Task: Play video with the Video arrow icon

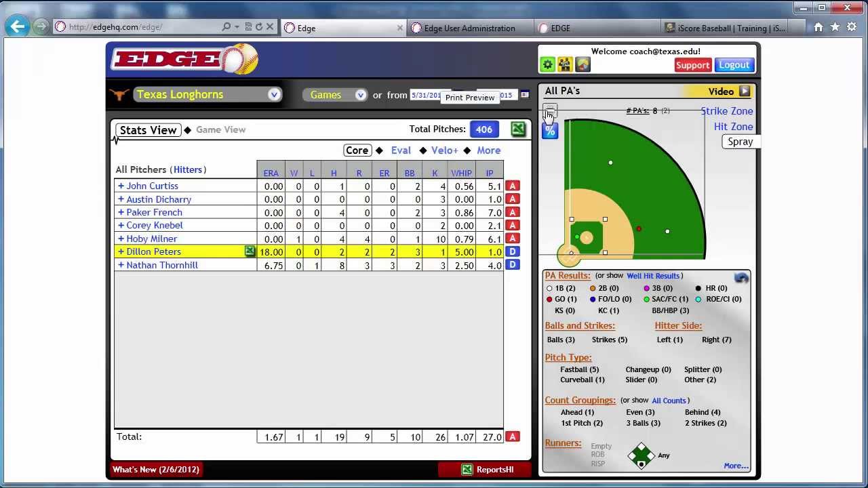Action: coord(745,91)
